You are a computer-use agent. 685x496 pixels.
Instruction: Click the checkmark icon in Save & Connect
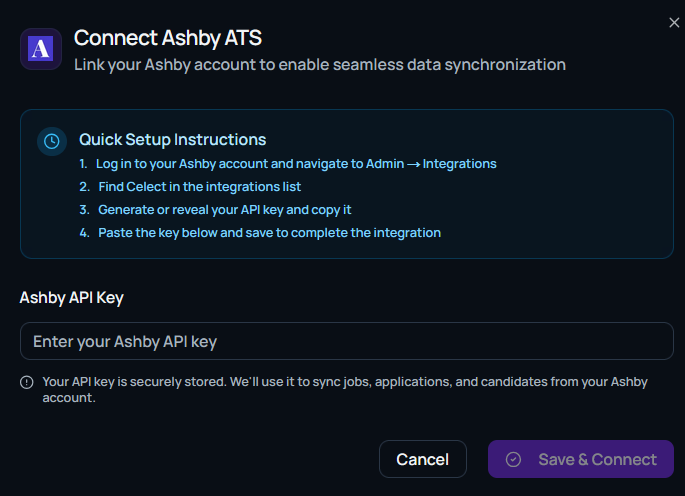pyautogui.click(x=514, y=459)
